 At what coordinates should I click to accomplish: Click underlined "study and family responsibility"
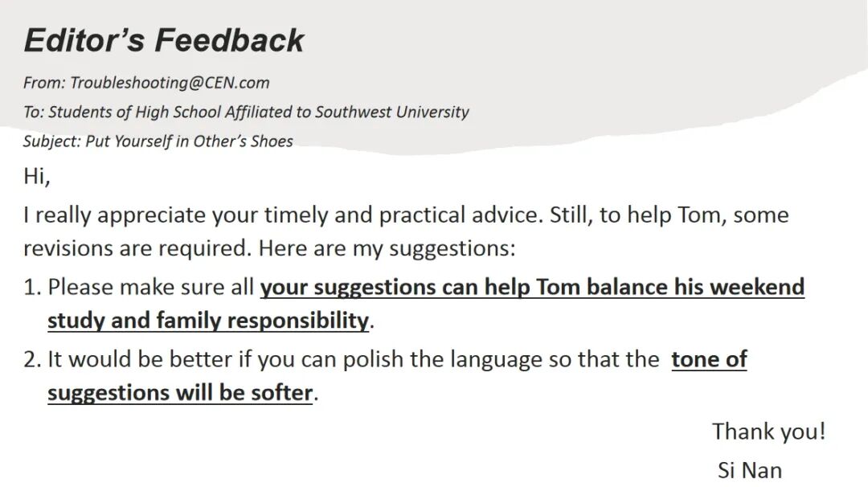[x=207, y=321]
